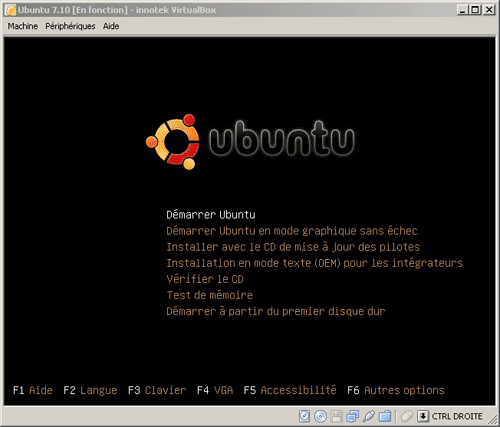500x427 pixels.
Task: Click the CTRL DROITE host key label
Action: [x=457, y=416]
